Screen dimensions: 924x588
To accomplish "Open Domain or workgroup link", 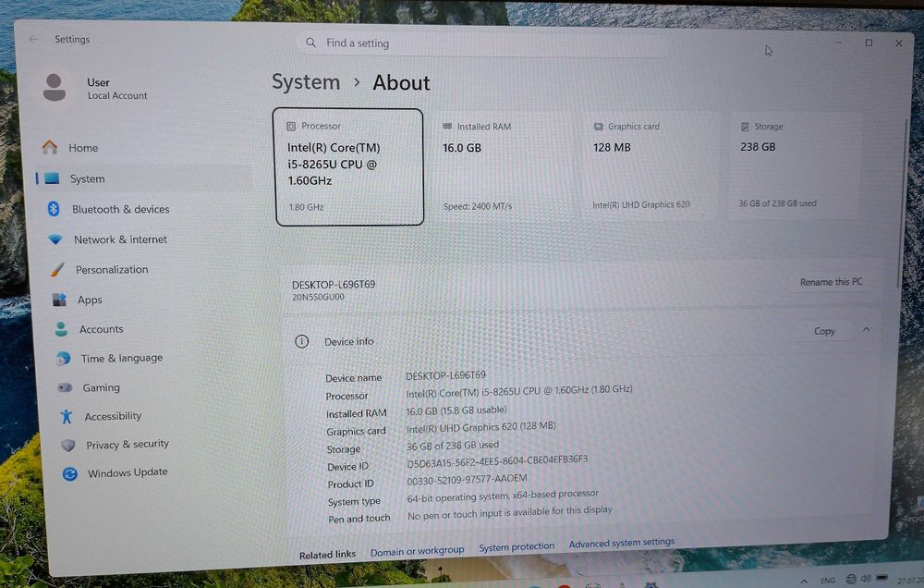I will (x=418, y=551).
